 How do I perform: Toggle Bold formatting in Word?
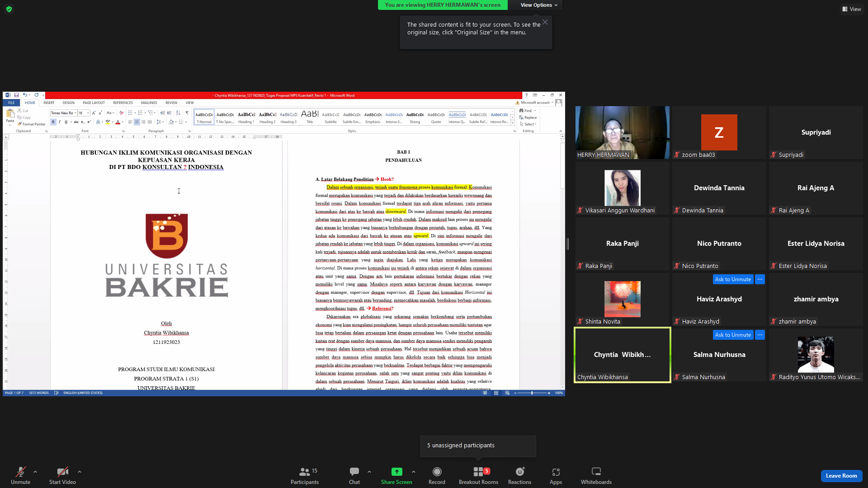pyautogui.click(x=53, y=122)
